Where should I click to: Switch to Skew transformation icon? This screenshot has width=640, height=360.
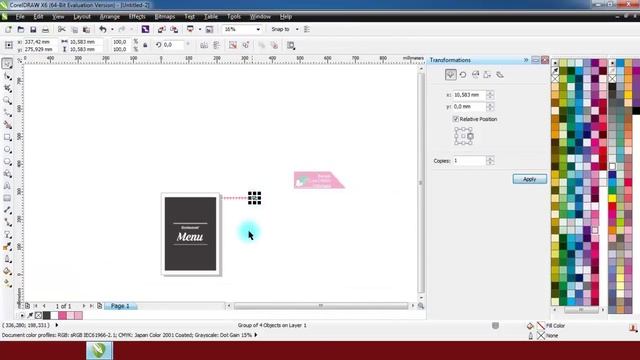500,75
